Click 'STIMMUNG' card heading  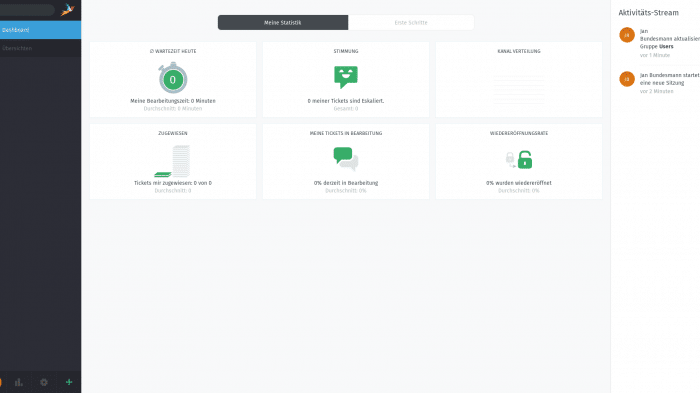(x=346, y=51)
